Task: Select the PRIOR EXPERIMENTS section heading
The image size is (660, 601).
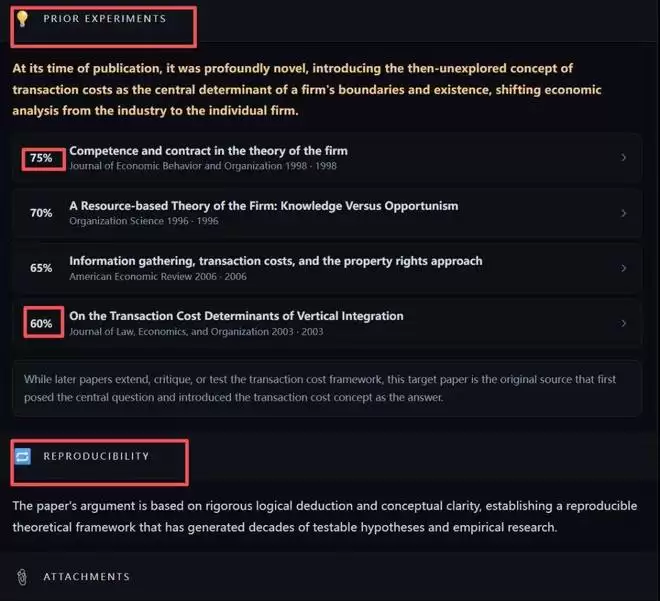Action: coord(104,19)
